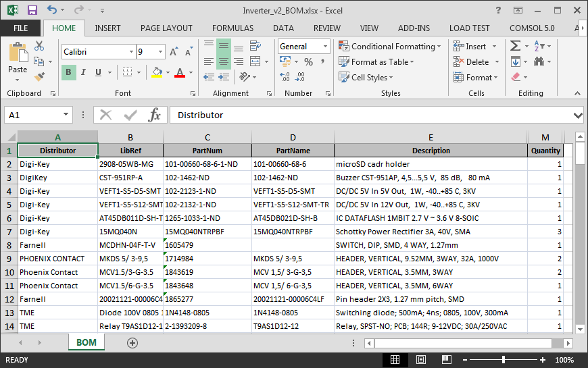Viewport: 588px width, 368px height.
Task: Decrease font size with smaller A icon
Action: click(189, 52)
